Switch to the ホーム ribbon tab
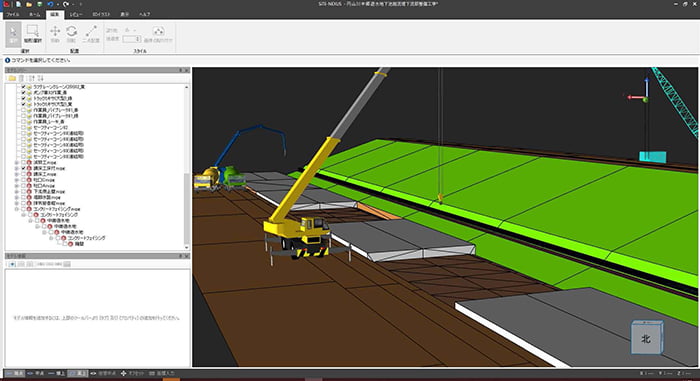 [34, 14]
